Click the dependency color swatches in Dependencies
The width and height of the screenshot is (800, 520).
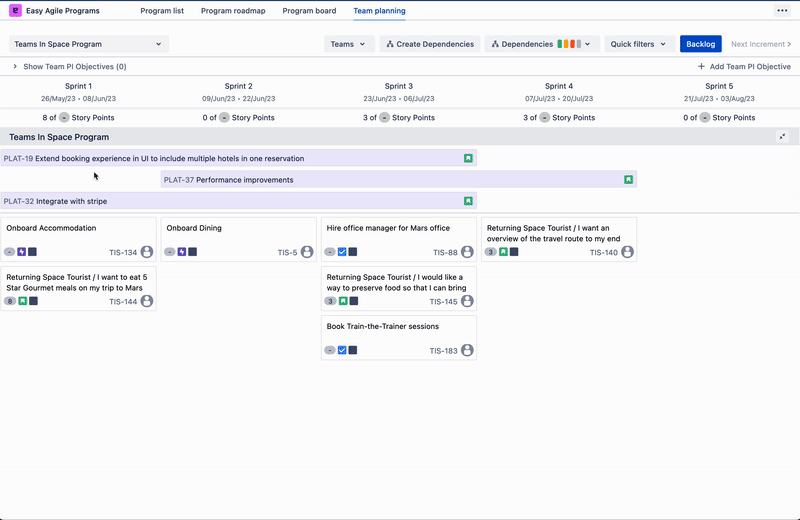click(x=568, y=44)
